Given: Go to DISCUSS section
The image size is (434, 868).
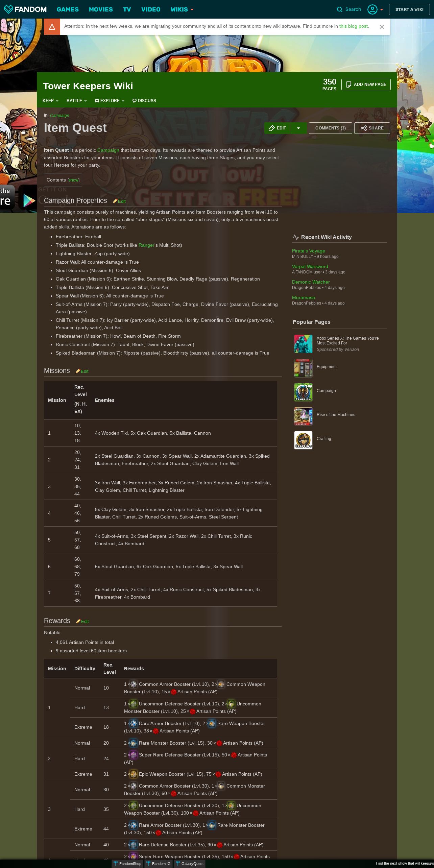Looking at the screenshot, I should pyautogui.click(x=144, y=101).
